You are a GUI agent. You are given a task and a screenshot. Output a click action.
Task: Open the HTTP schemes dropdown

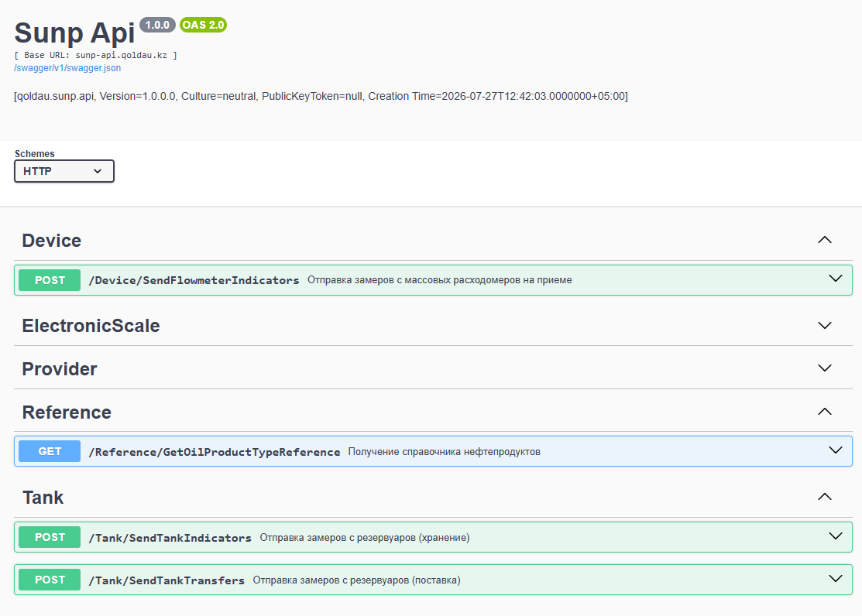64,171
